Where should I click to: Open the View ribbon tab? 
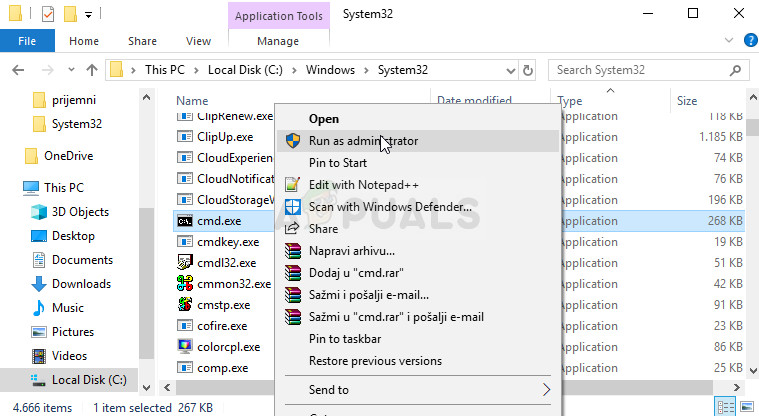tap(198, 41)
